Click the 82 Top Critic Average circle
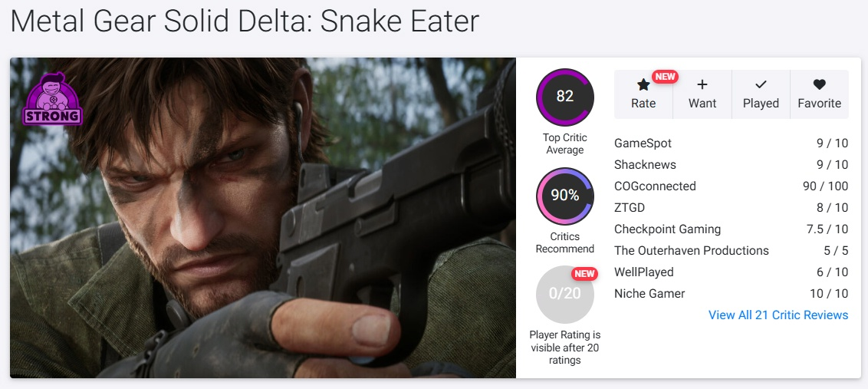The height and width of the screenshot is (389, 868). pos(565,97)
